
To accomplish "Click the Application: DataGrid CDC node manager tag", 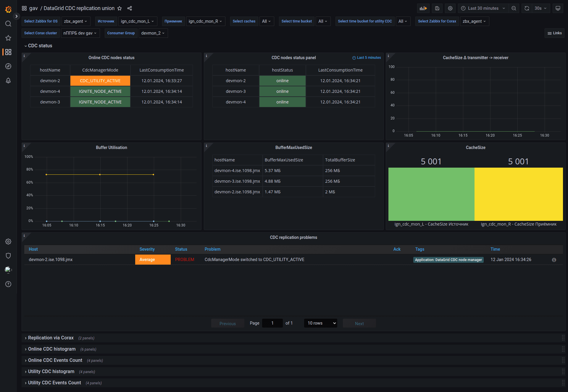I will pos(448,260).
